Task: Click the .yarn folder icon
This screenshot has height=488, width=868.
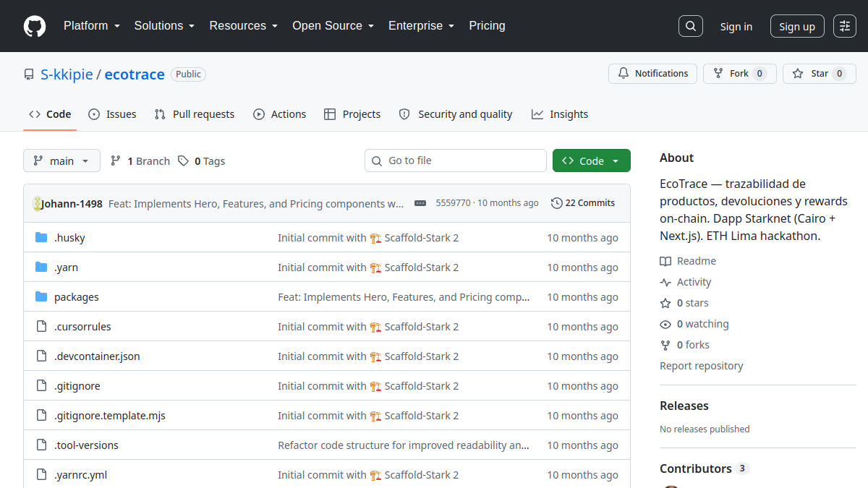Action: [x=41, y=267]
